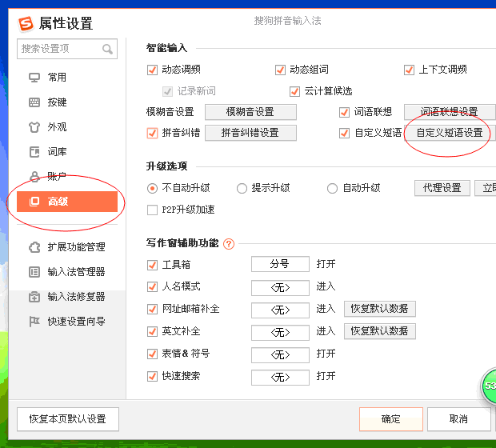The image size is (496, 448).
Task: Click 快速搜索 hotkey field
Action: point(280,378)
